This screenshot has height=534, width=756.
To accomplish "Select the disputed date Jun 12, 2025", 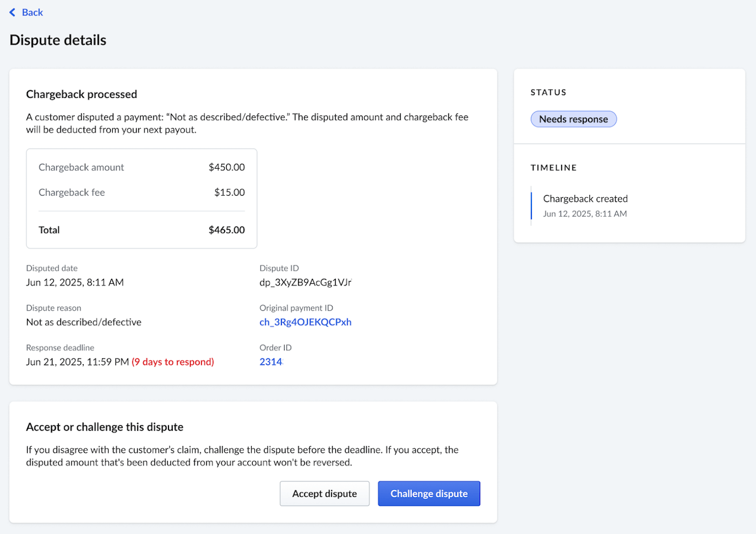I will pos(75,282).
